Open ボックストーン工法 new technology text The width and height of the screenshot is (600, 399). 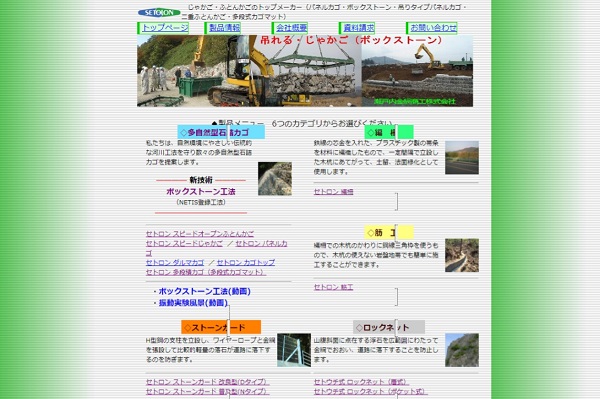201,191
